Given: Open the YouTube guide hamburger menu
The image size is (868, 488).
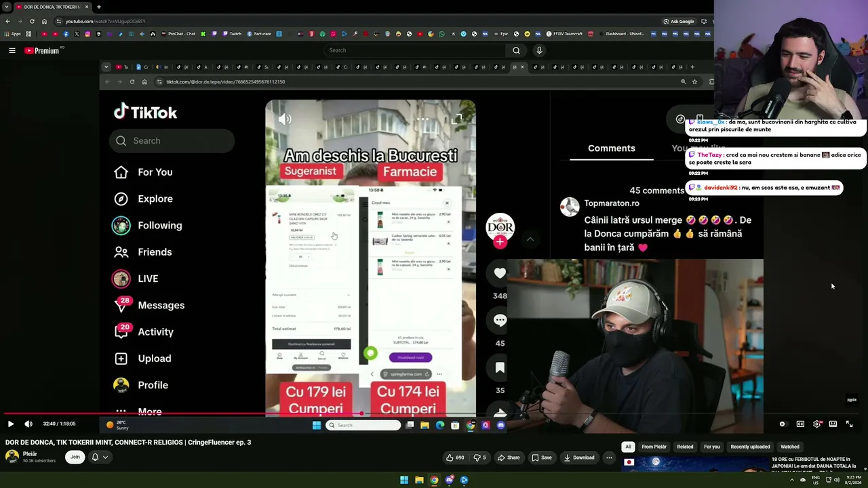Looking at the screenshot, I should coord(12,50).
